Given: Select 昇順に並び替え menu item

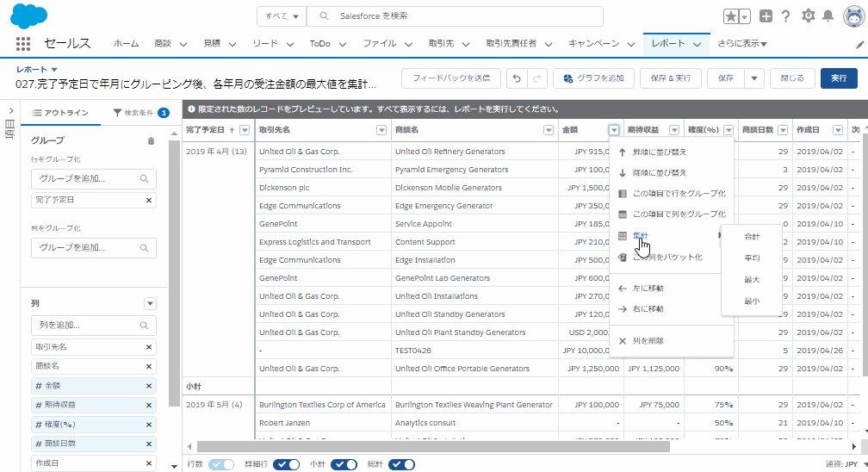Looking at the screenshot, I should pos(672,152).
